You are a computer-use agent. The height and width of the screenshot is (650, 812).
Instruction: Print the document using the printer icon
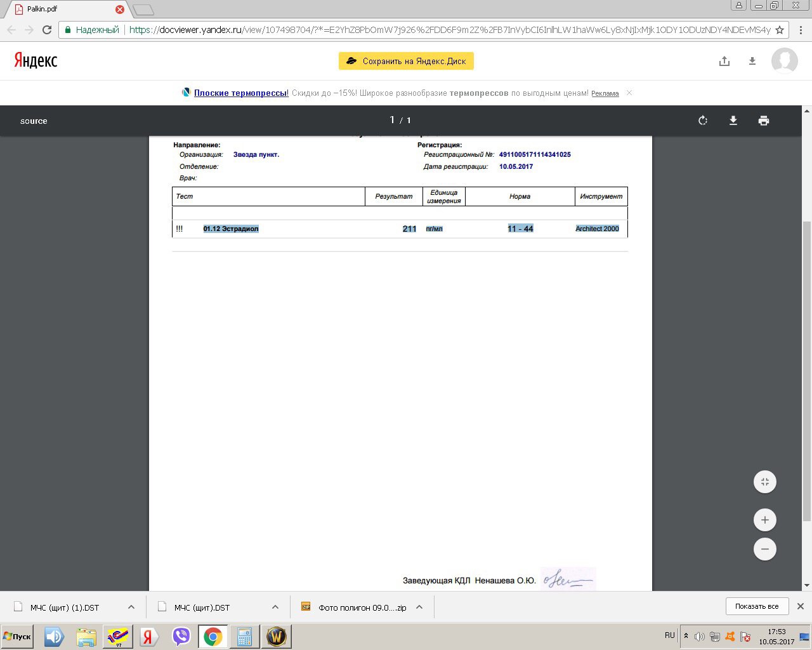click(763, 121)
